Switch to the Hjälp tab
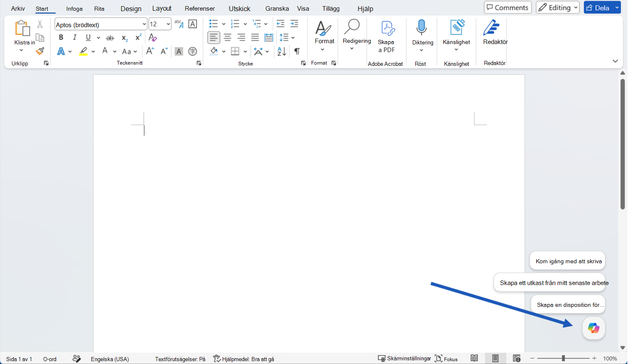This screenshot has width=628, height=364. [x=365, y=9]
